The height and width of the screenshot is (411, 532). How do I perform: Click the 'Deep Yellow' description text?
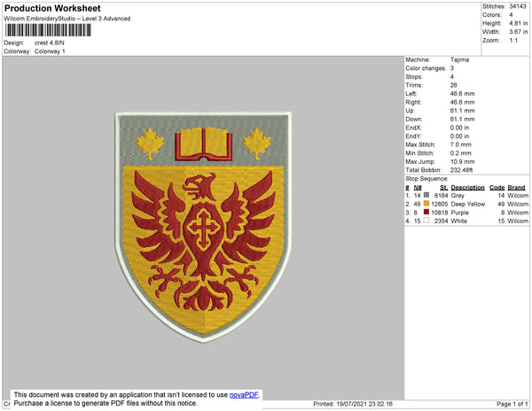(468, 204)
